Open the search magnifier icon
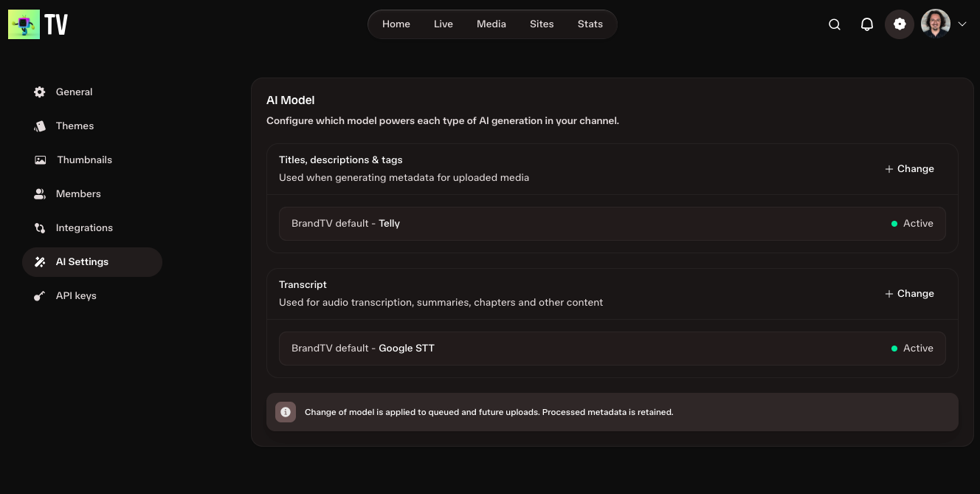 [835, 24]
